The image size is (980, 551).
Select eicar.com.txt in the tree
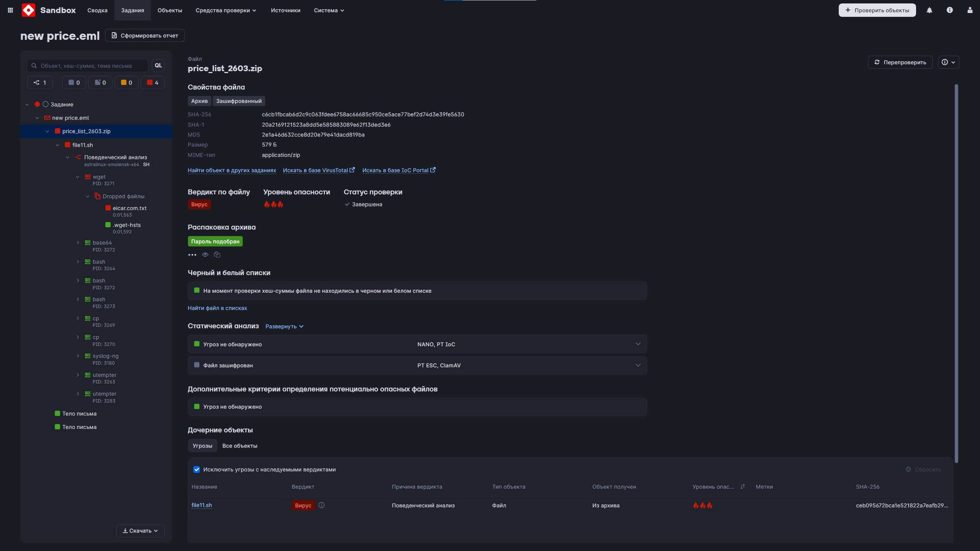pos(129,208)
